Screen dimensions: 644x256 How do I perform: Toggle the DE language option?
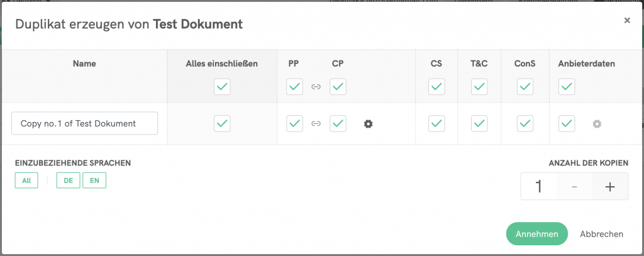pyautogui.click(x=69, y=181)
